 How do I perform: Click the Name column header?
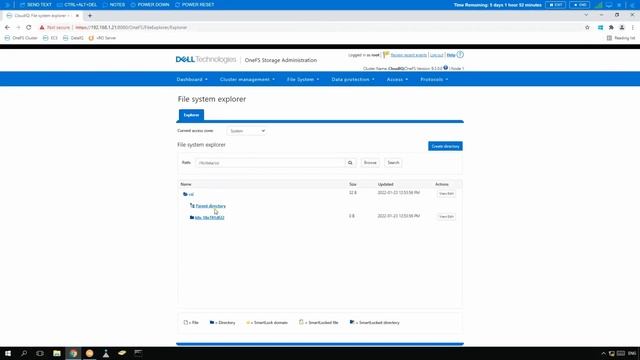click(x=186, y=184)
